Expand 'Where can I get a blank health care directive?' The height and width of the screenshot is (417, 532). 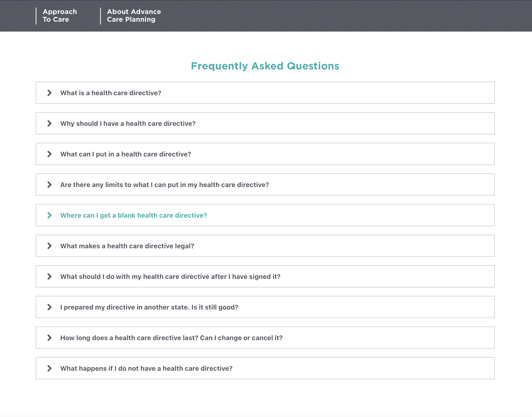click(x=134, y=215)
